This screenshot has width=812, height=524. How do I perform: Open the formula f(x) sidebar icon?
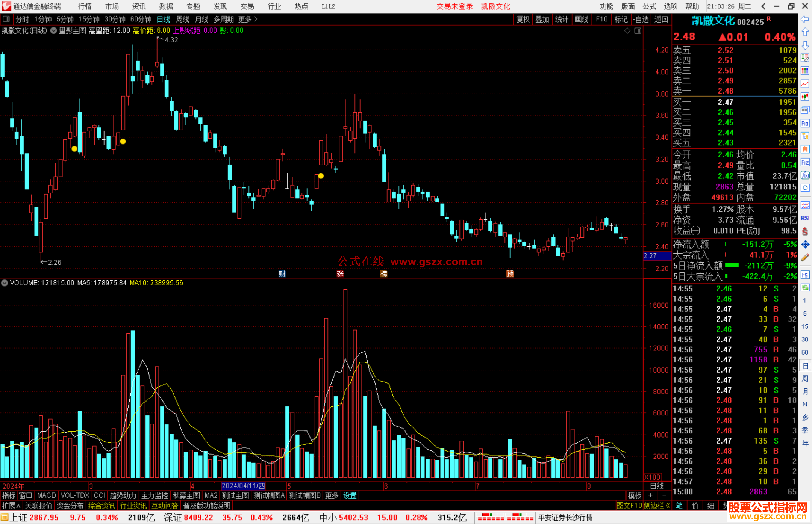pyautogui.click(x=805, y=175)
